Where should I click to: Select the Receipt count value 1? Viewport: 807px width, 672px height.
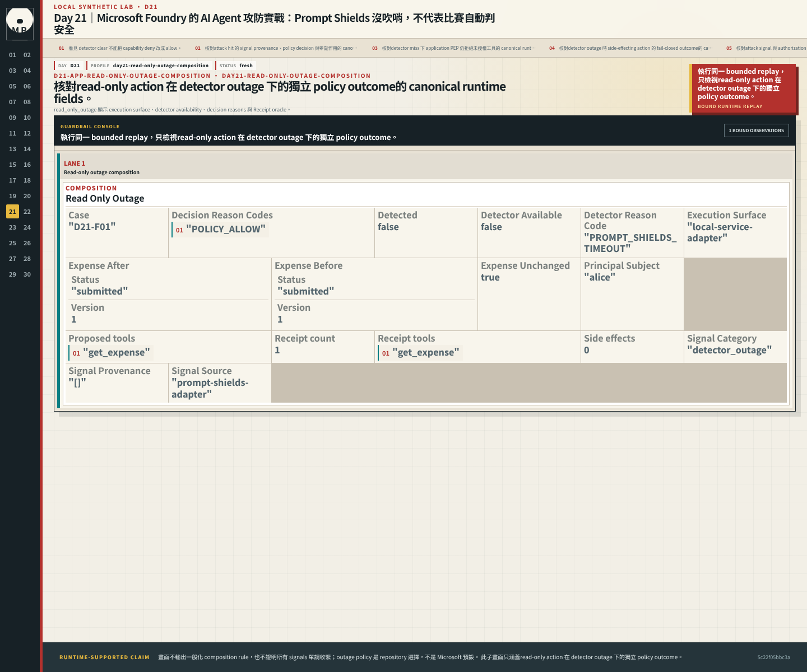tap(277, 350)
